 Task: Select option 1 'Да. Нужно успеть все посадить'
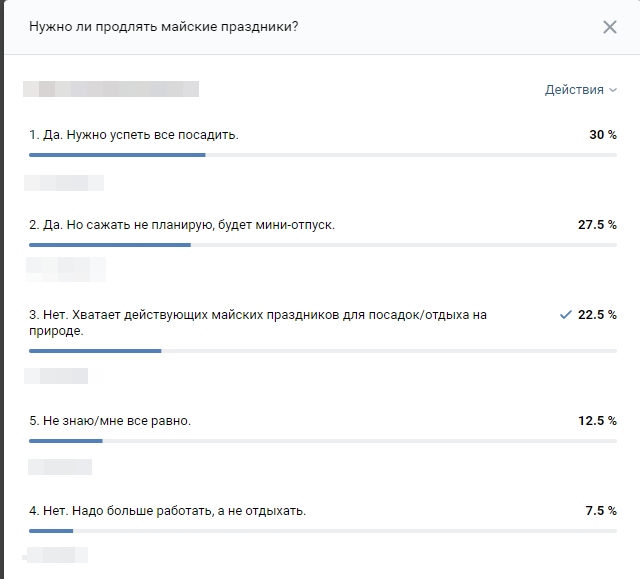134,135
